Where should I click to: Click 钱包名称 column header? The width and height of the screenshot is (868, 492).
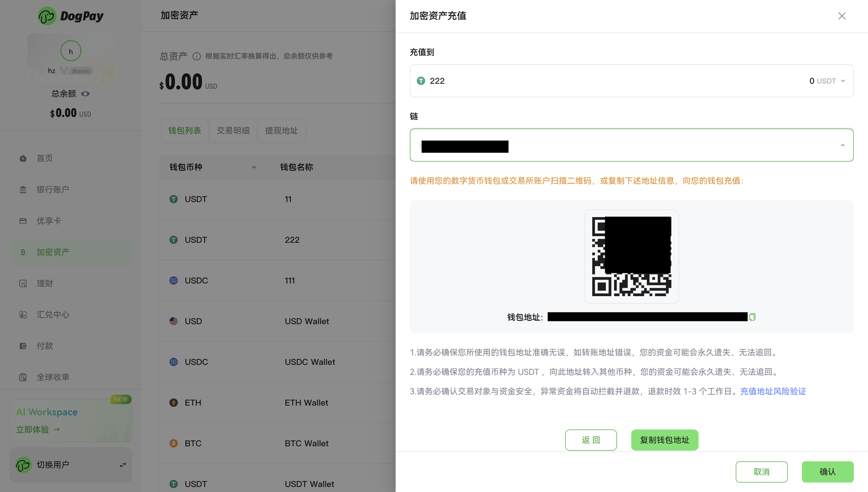coord(296,167)
